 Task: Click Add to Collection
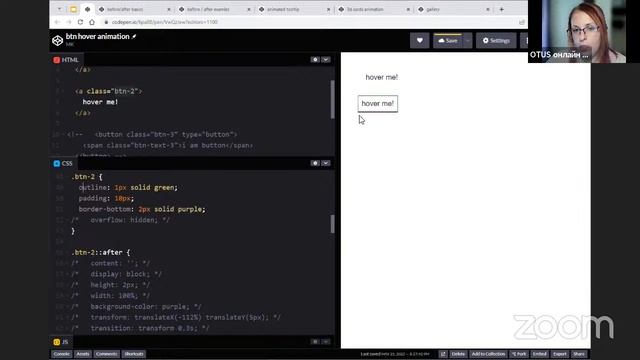[488, 354]
